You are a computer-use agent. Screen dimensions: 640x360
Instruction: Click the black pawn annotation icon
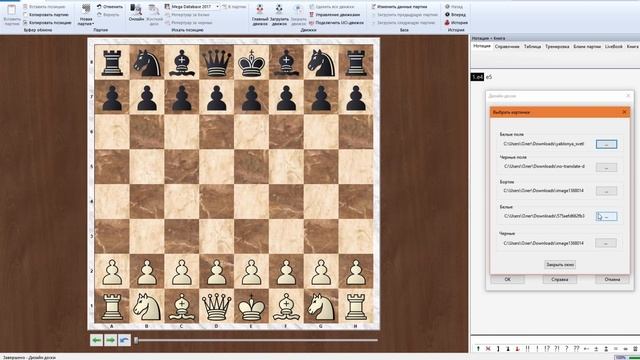click(508, 349)
